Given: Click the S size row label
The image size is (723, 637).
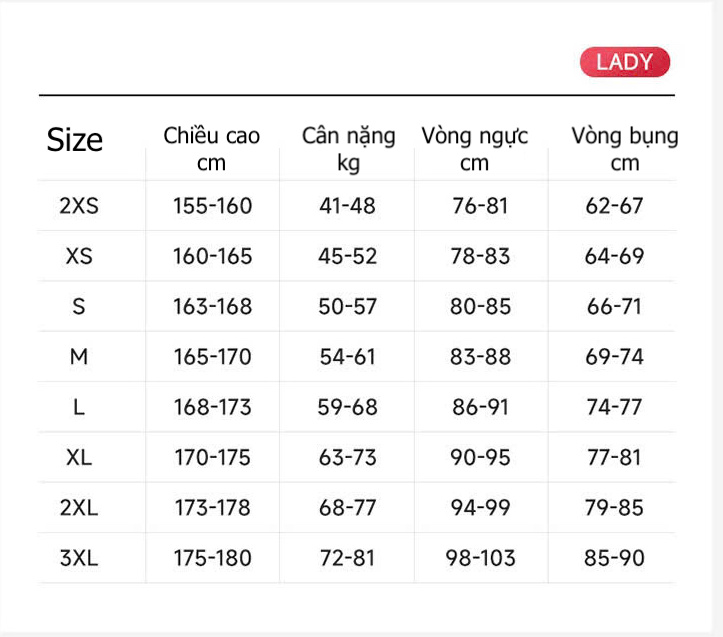Looking at the screenshot, I should coord(79,306).
